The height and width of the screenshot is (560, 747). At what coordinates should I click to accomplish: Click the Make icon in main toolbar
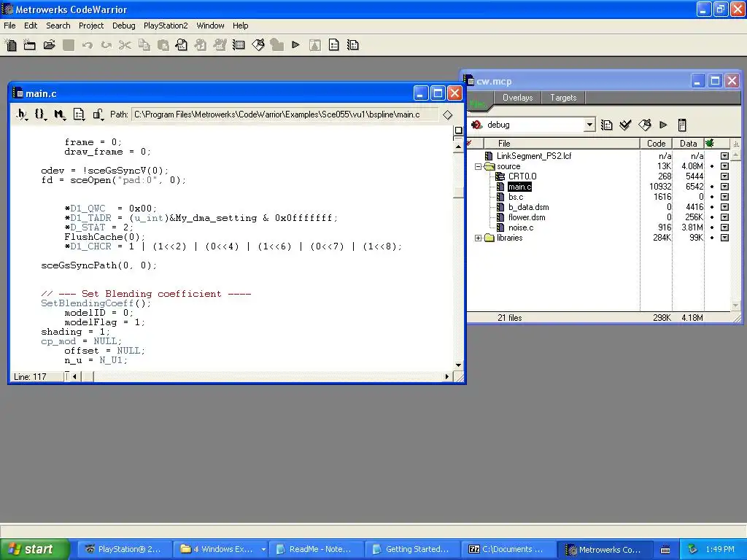pos(258,45)
